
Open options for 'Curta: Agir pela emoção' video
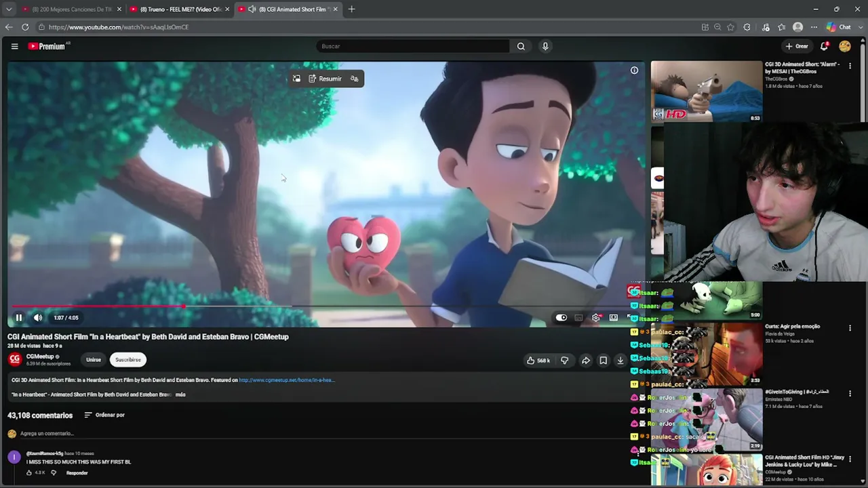[x=850, y=328]
